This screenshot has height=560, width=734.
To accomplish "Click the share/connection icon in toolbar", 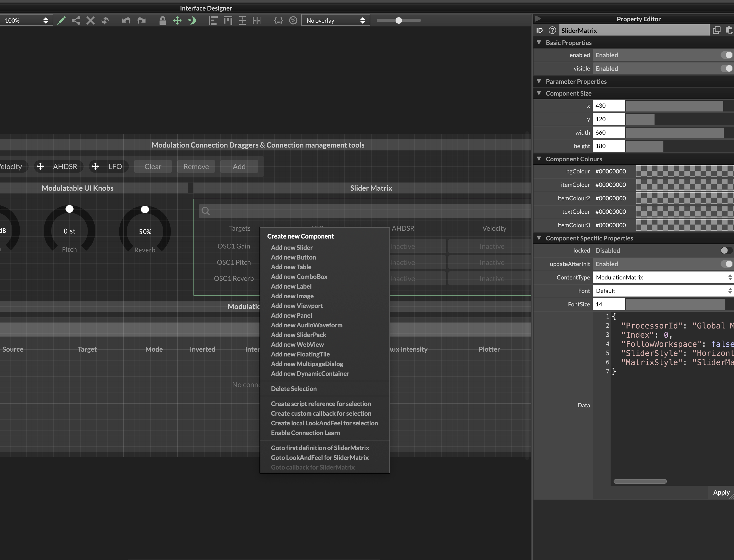I will click(x=76, y=20).
